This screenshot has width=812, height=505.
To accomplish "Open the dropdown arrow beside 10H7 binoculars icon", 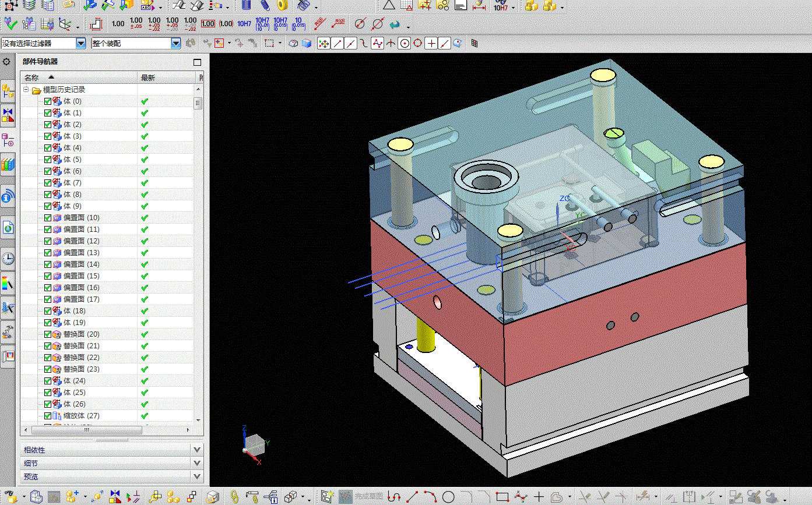I will coord(512,8).
